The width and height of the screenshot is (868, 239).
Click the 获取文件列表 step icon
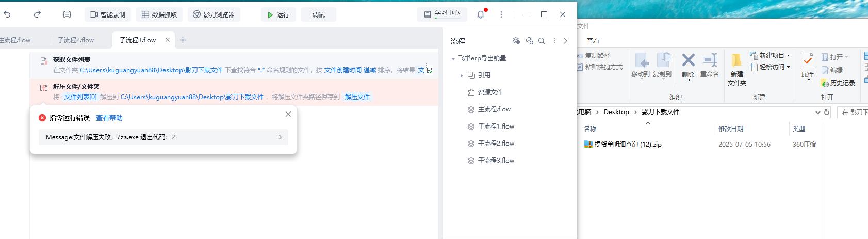pyautogui.click(x=44, y=61)
